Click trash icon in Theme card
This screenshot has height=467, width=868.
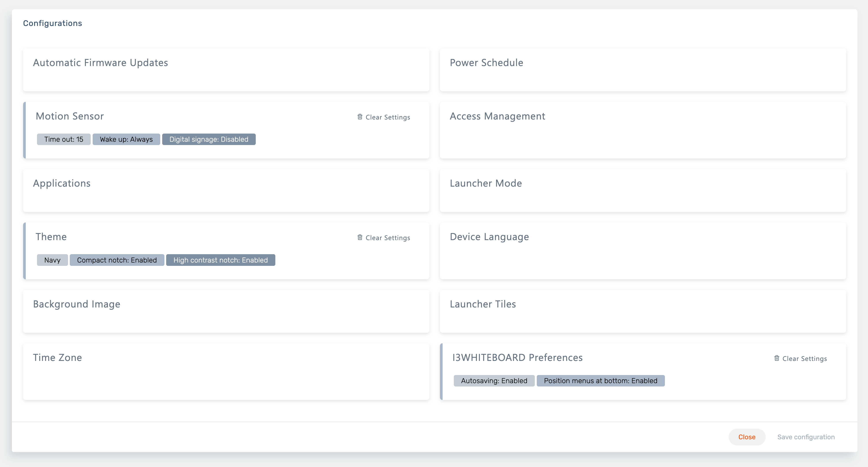click(x=360, y=237)
